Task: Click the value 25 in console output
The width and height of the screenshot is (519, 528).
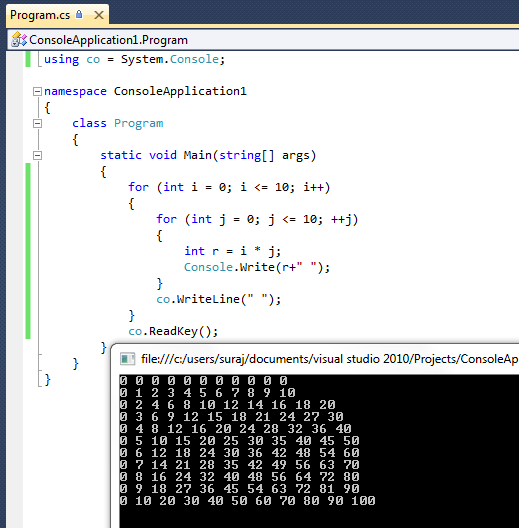Action: point(231,440)
